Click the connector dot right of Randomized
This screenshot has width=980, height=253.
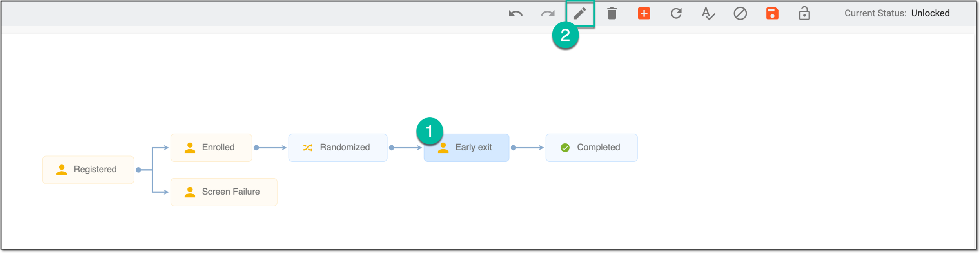(392, 148)
